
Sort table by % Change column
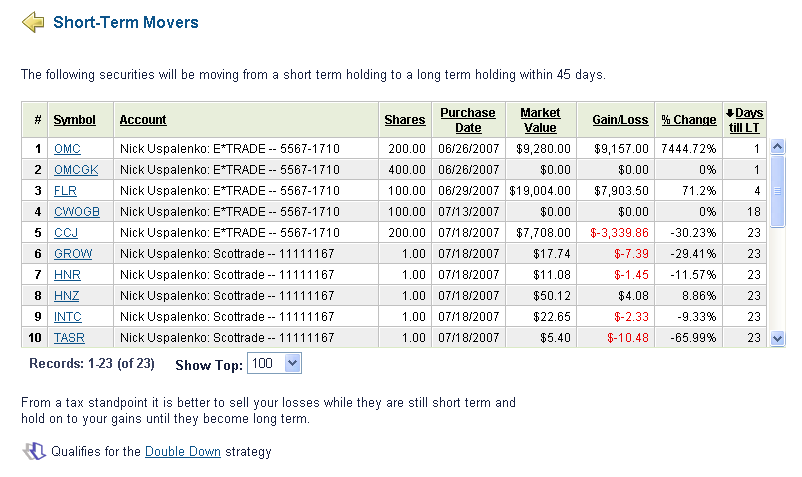[x=688, y=120]
